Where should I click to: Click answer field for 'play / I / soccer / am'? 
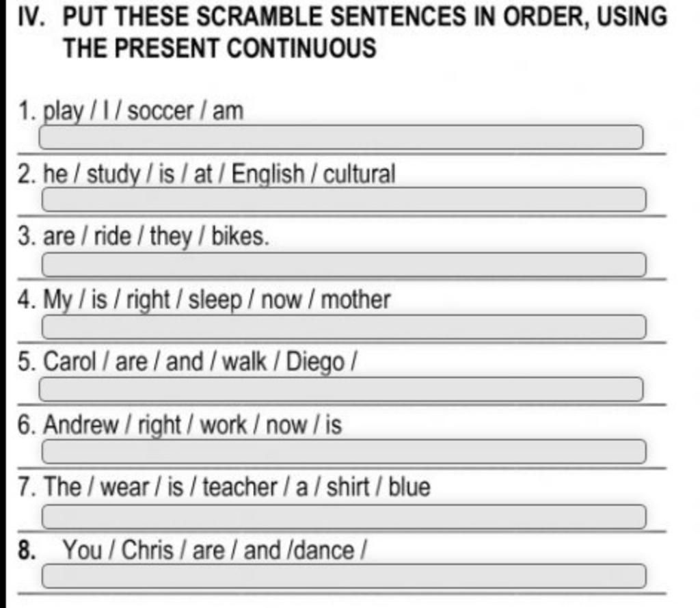341,137
